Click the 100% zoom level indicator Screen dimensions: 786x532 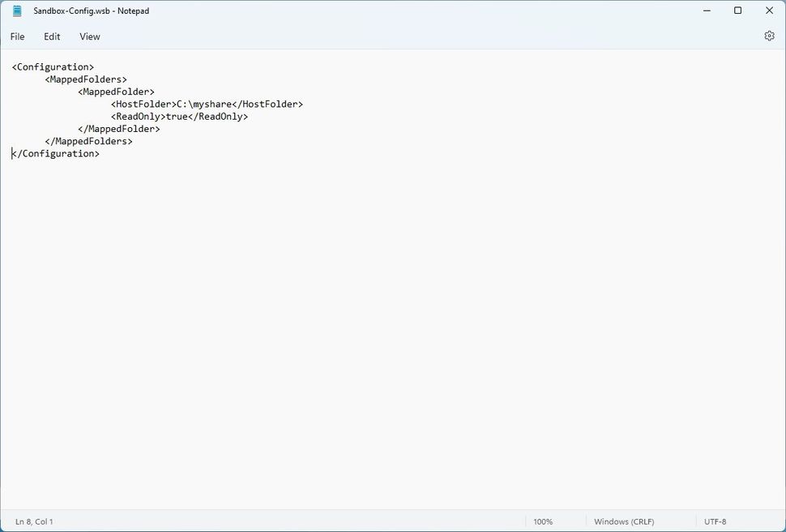(543, 521)
